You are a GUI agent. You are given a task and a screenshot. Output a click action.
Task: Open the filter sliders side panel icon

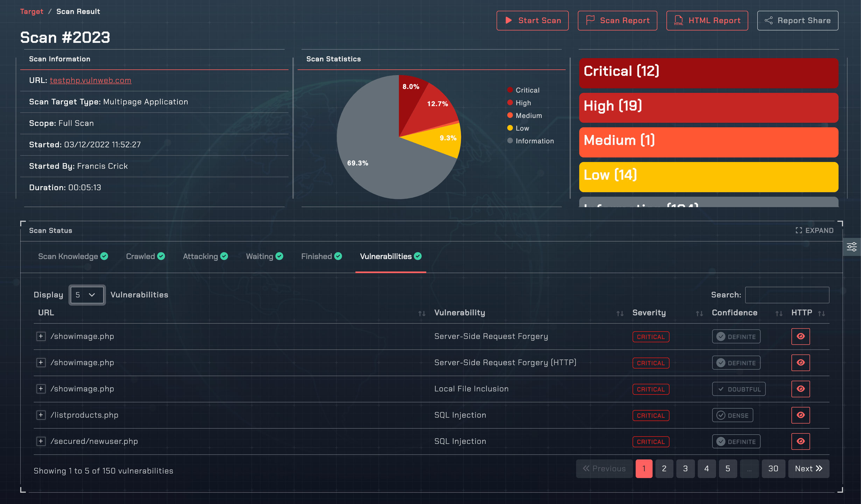852,247
